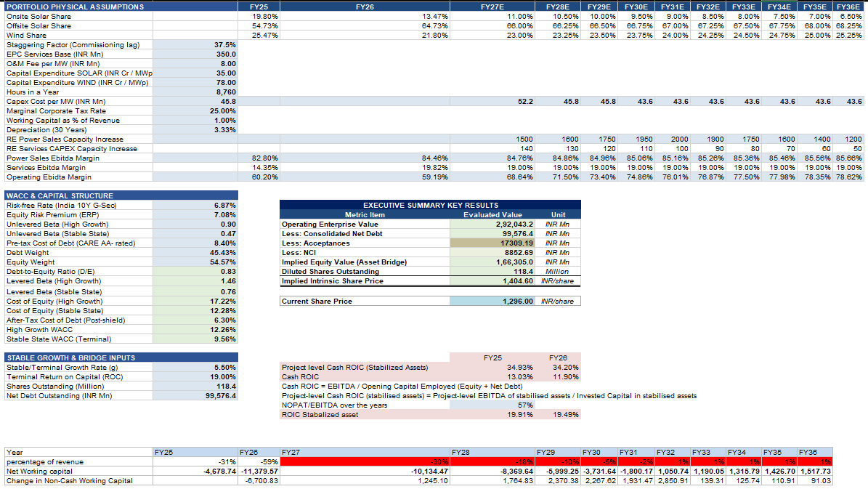868x489 pixels.
Task: Click the EXECUTIVE SUMMARY KEY RESULTS title
Action: tap(430, 205)
